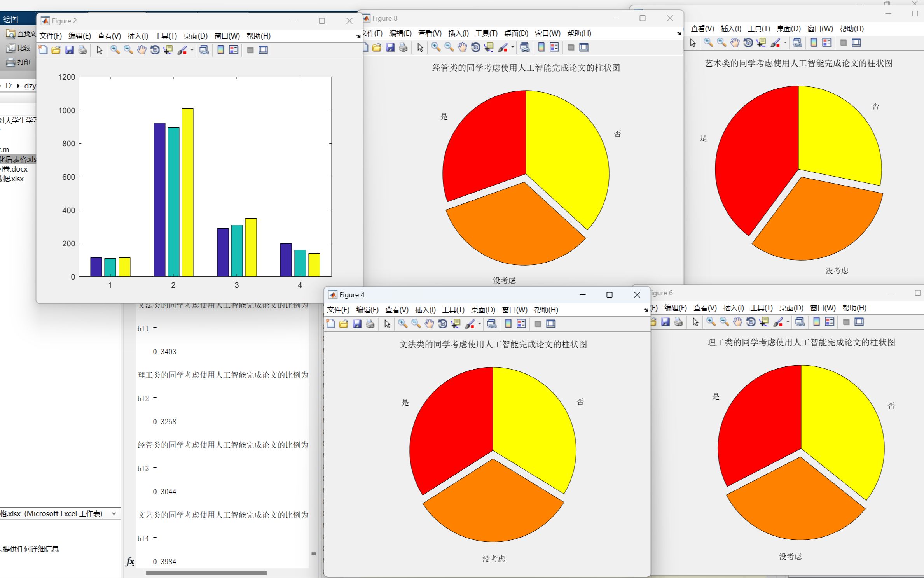This screenshot has height=578, width=924.
Task: Open Brush color dropdown arrow in Figure 2
Action: [192, 50]
